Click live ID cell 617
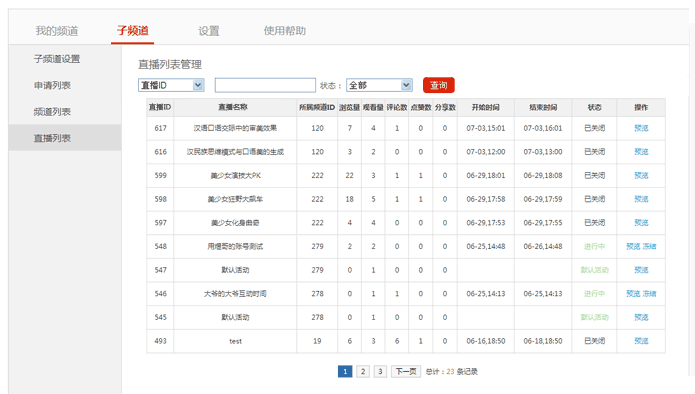 (x=160, y=128)
